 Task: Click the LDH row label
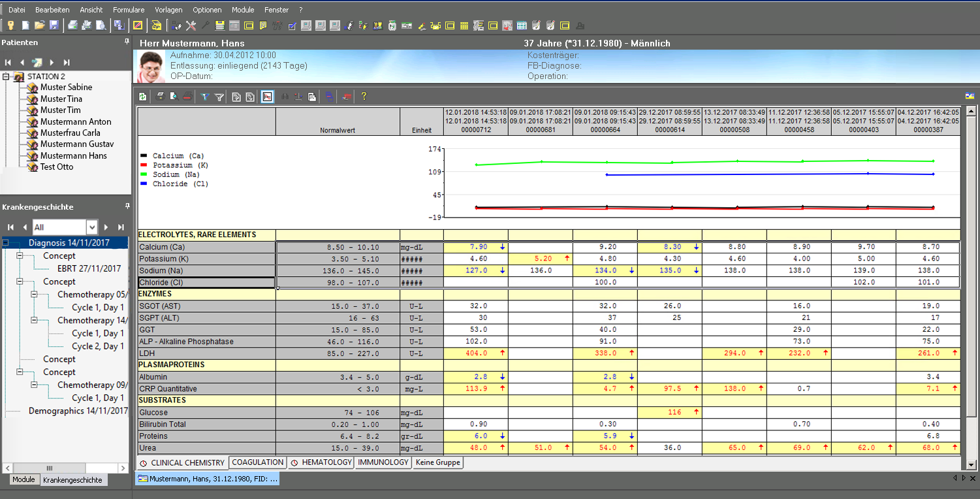[x=206, y=353]
